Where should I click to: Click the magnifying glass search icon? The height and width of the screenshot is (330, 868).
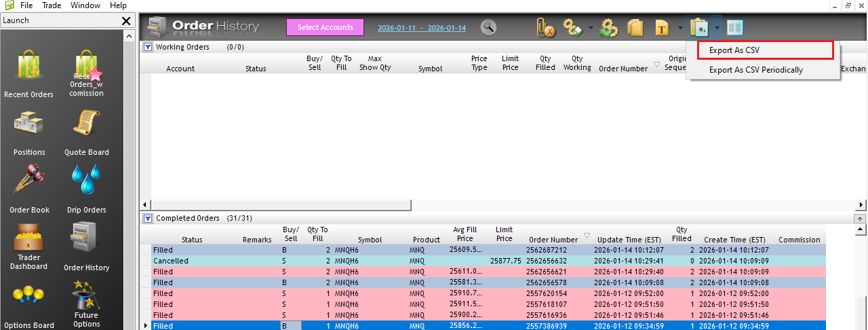(x=488, y=28)
